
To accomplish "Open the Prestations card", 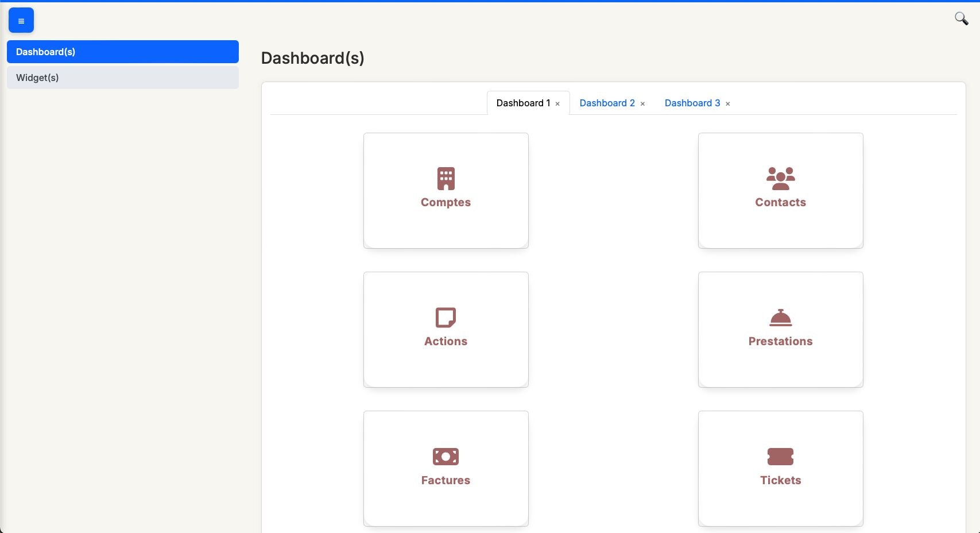I will (780, 329).
